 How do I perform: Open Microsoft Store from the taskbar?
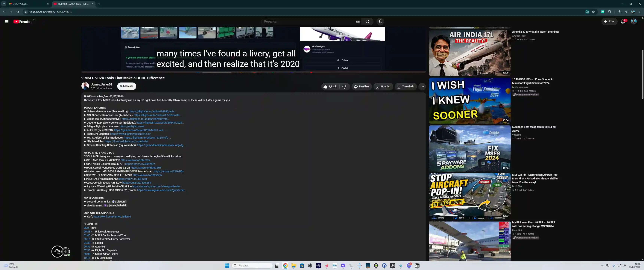[x=302, y=265]
